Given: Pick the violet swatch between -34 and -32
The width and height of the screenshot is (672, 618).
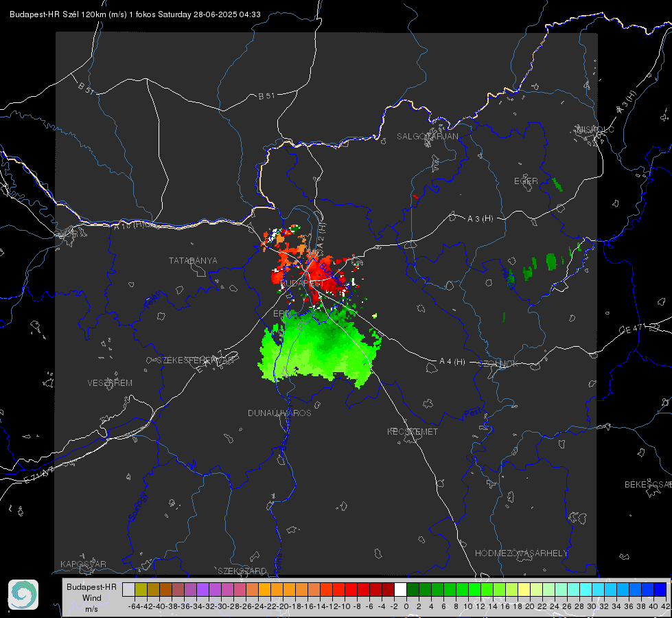Looking at the screenshot, I should coord(202,590).
